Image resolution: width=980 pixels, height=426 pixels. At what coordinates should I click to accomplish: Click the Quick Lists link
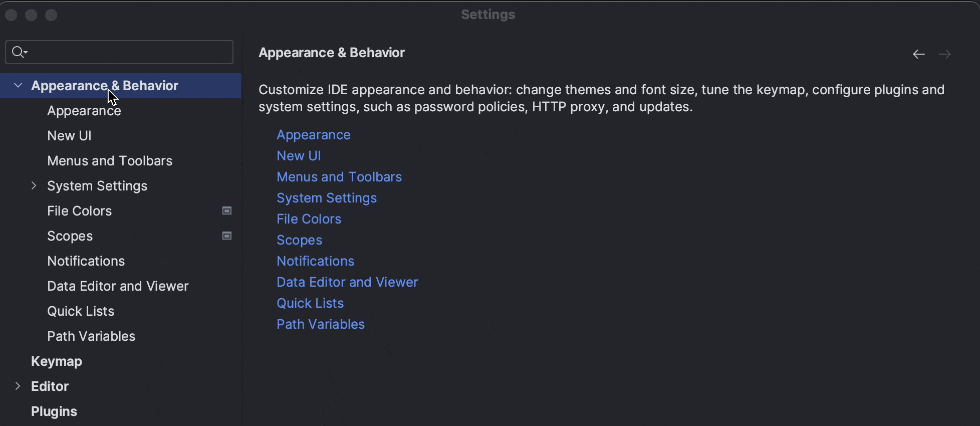coord(310,303)
